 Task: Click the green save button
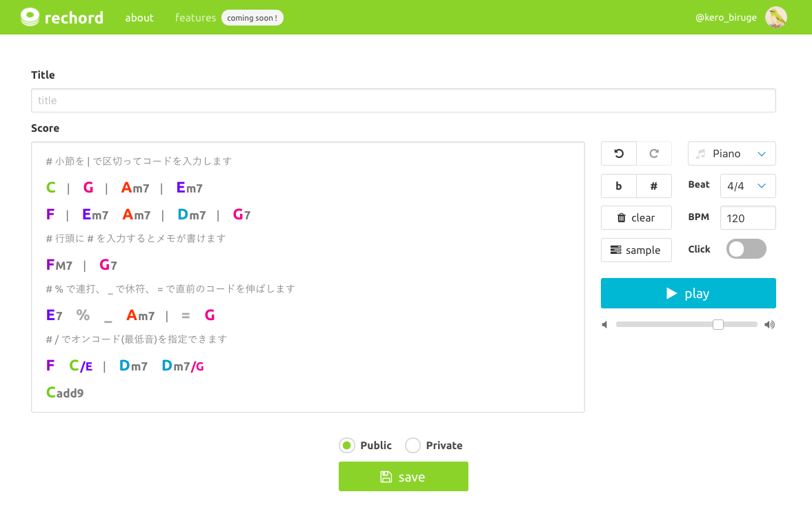point(404,477)
